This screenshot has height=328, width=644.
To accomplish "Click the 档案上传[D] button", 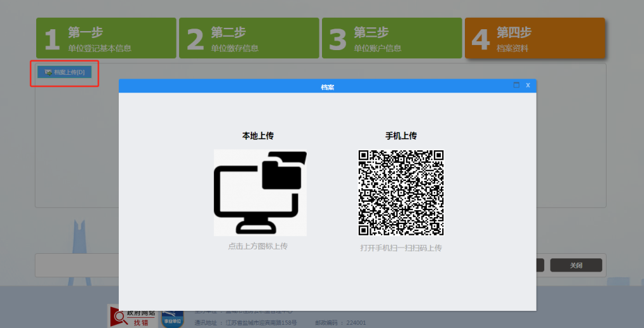I will coord(65,72).
